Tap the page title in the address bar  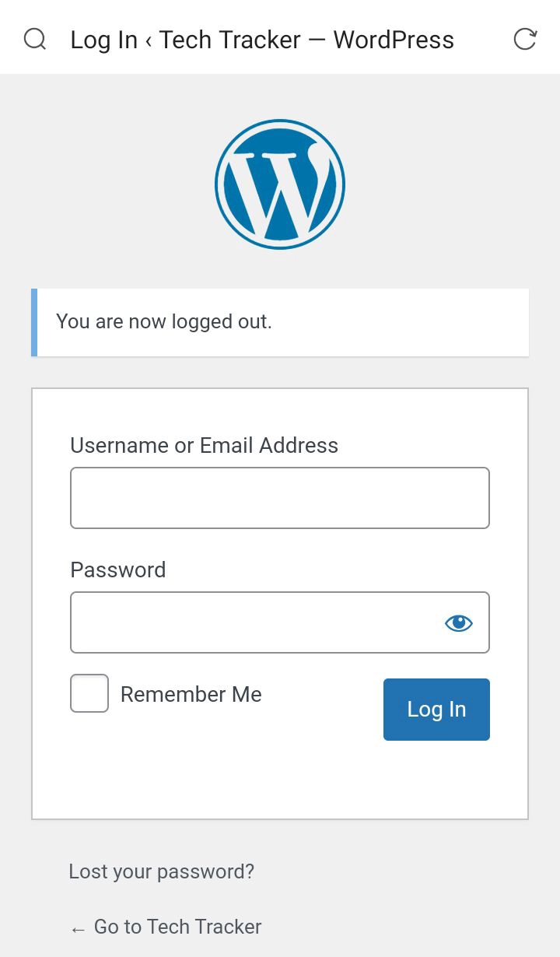pos(262,40)
